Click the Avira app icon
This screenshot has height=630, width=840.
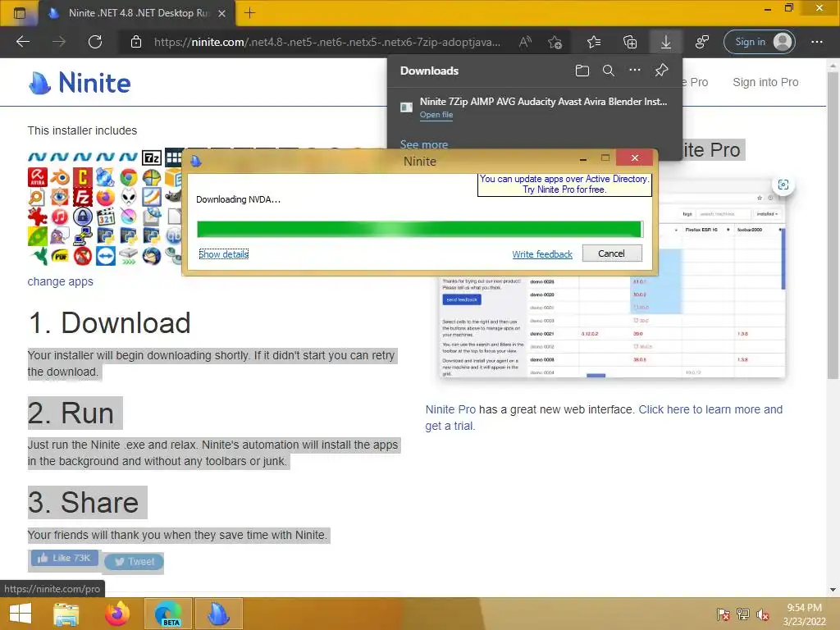point(38,177)
